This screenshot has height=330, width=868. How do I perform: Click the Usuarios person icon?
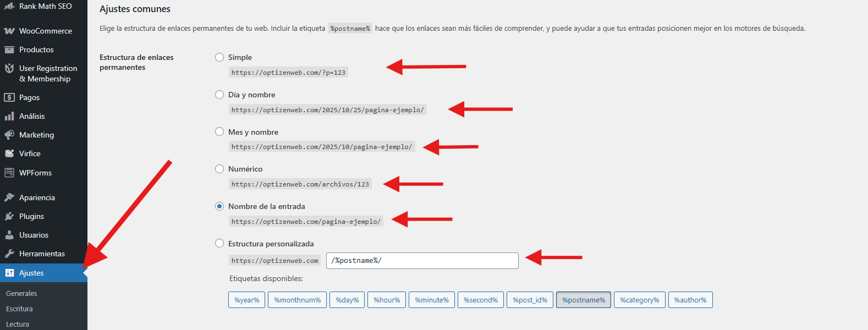click(9, 235)
